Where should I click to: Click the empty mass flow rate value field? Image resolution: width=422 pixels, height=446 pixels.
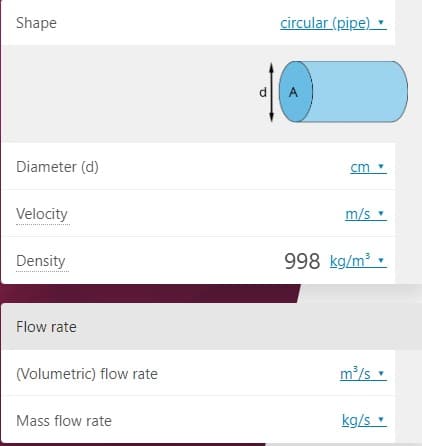click(x=227, y=421)
